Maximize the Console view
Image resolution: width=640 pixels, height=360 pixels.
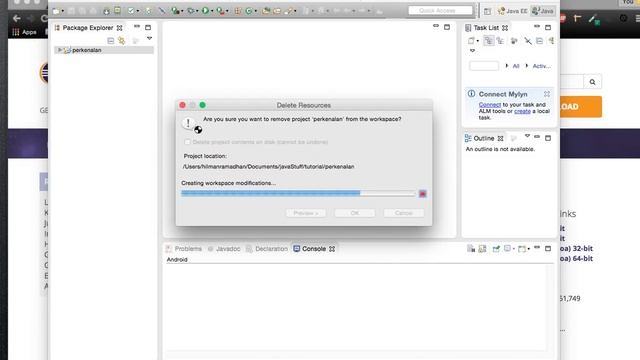pyautogui.click(x=548, y=248)
